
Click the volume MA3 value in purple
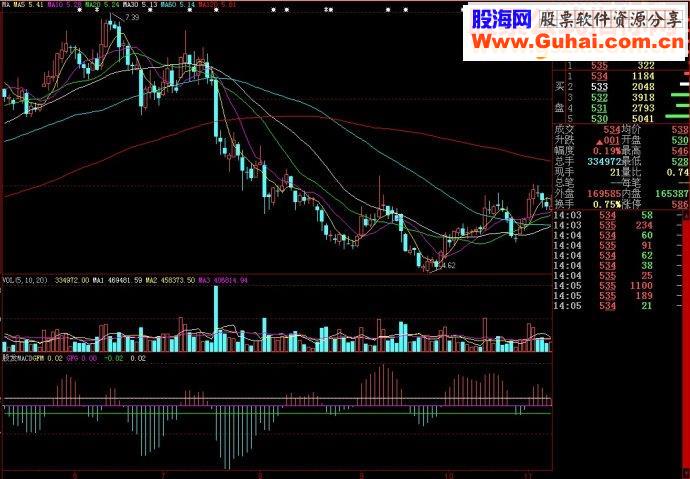(x=223, y=280)
